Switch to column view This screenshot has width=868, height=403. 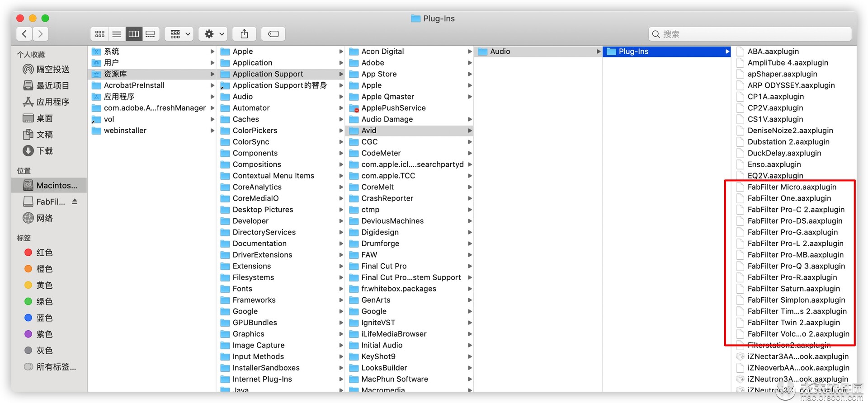[x=134, y=34]
